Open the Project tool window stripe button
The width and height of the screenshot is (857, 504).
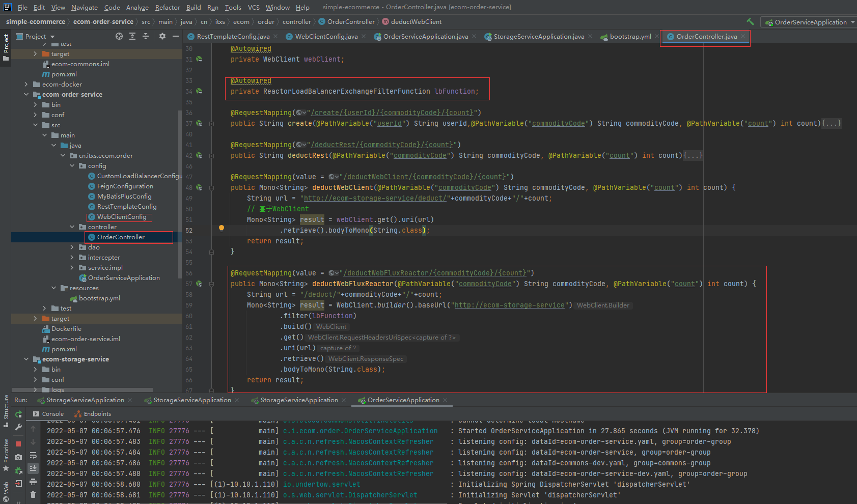click(x=6, y=47)
